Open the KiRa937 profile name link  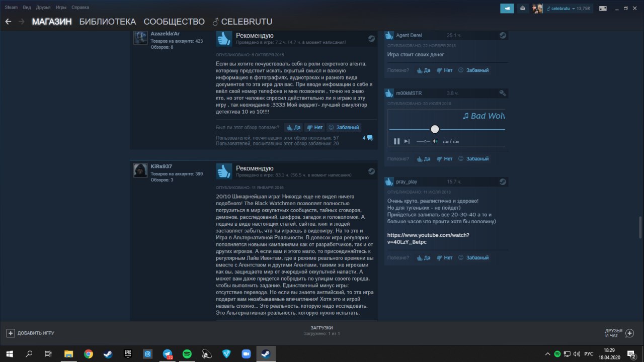coord(162,166)
